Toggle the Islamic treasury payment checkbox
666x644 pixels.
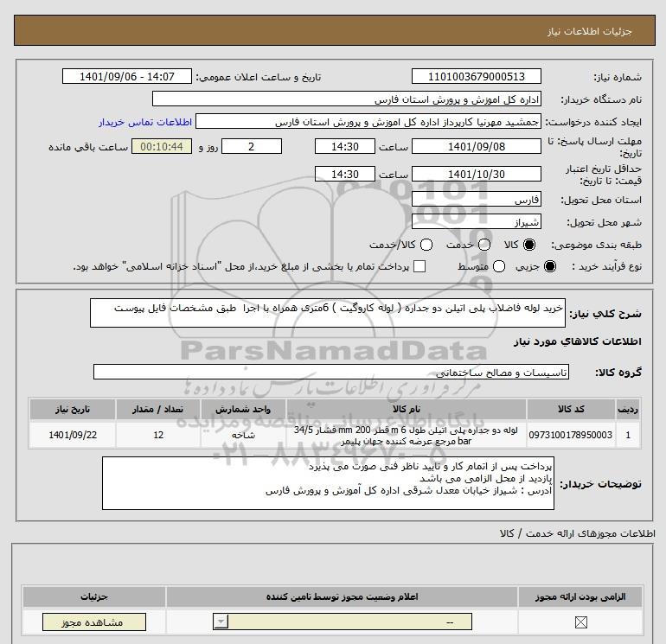coord(419,266)
